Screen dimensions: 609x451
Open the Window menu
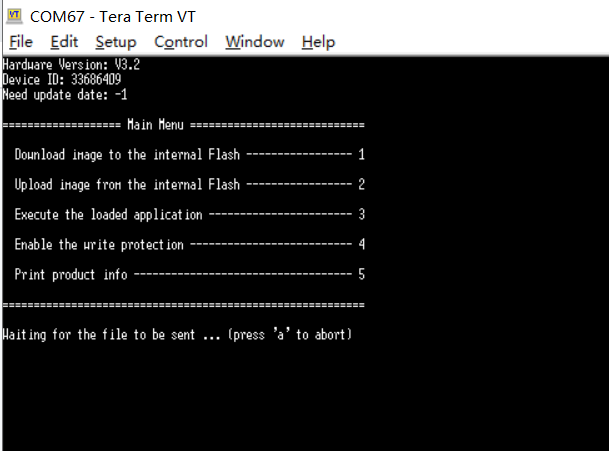tap(255, 42)
